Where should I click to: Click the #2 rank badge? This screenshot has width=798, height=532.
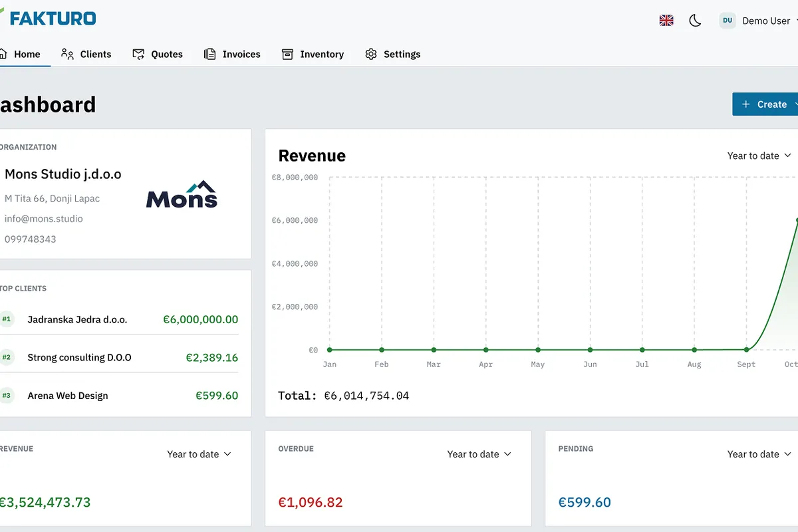pyautogui.click(x=7, y=357)
